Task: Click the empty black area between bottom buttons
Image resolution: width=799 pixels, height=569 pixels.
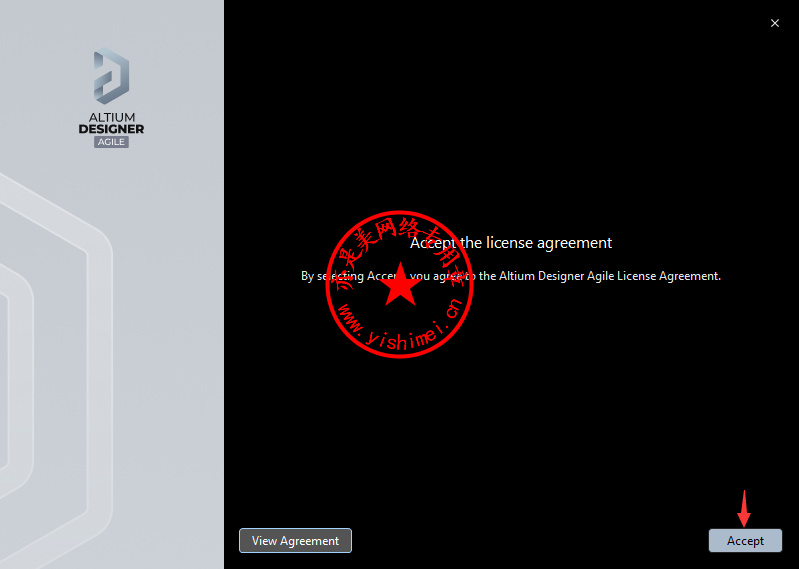Action: [530, 541]
